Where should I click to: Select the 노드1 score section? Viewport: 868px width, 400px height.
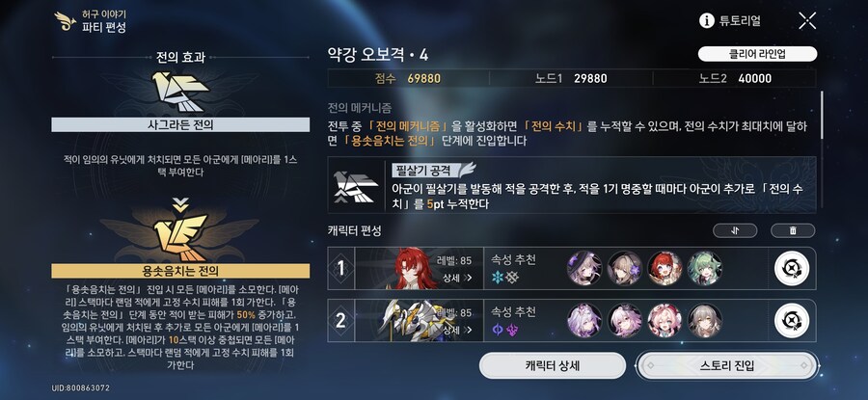pyautogui.click(x=571, y=79)
